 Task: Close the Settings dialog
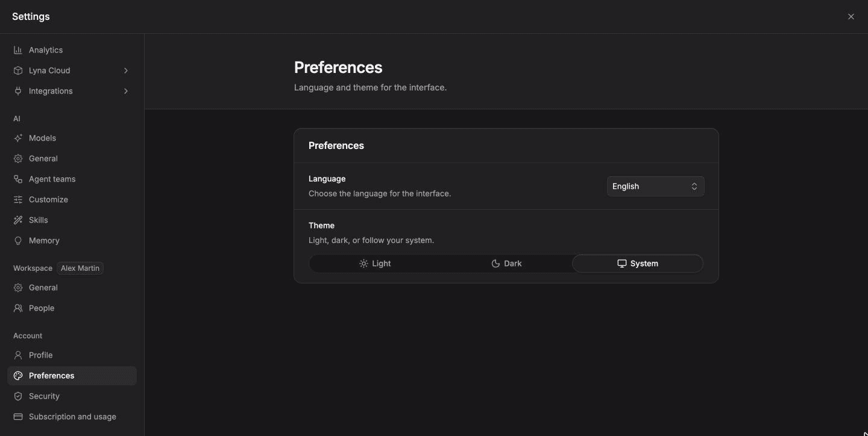click(x=851, y=17)
